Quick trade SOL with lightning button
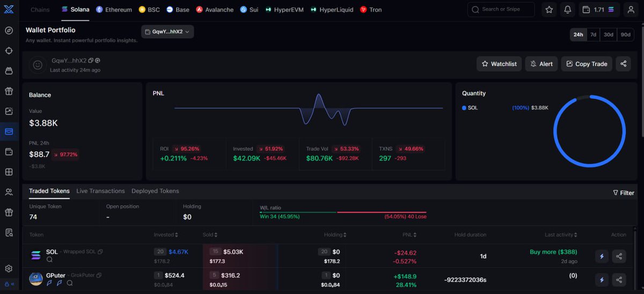Viewport: 644px width, 294px height. (602, 256)
